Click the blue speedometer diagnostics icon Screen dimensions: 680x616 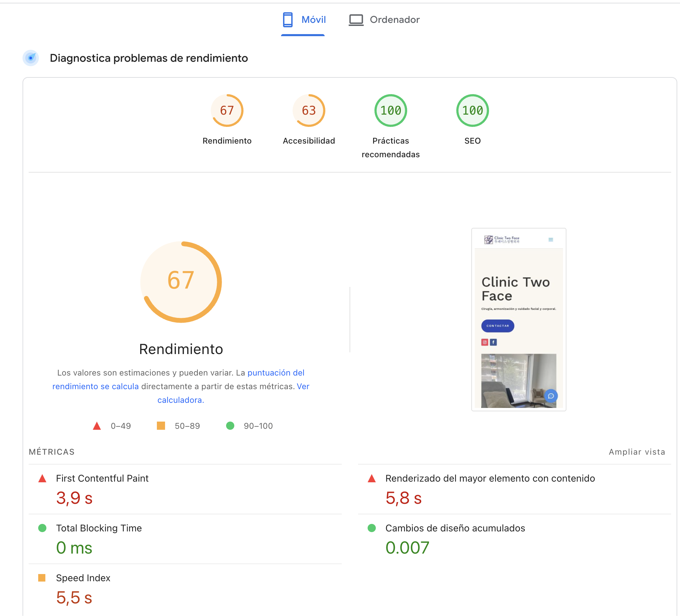pos(31,58)
